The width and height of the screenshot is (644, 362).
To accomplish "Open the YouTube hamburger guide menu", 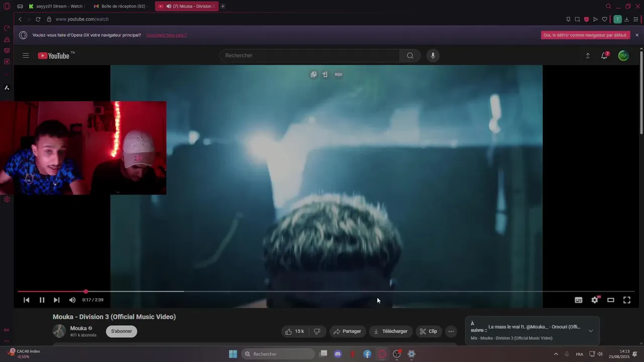I will pos(26,55).
